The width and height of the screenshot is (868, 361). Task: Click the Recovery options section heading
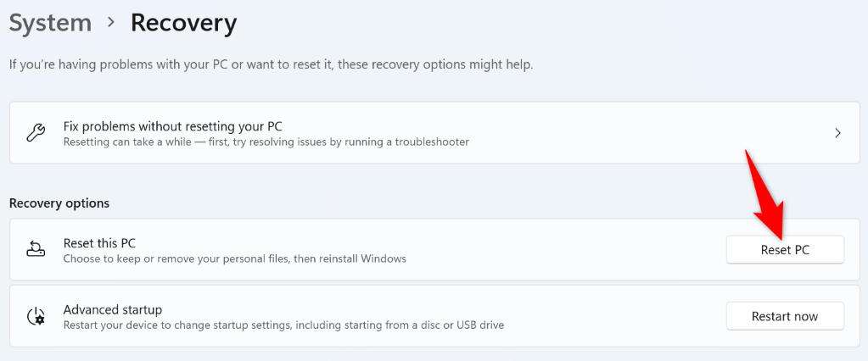[x=59, y=203]
